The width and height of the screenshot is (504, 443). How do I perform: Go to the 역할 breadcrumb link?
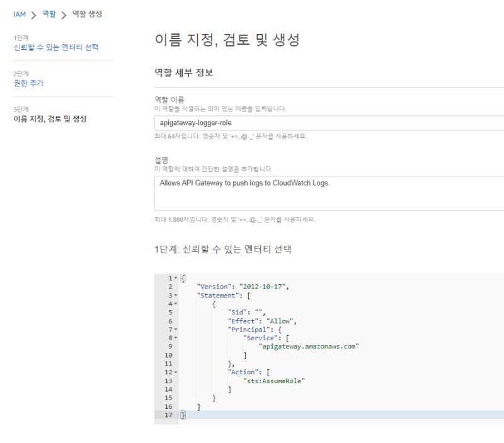coord(49,14)
